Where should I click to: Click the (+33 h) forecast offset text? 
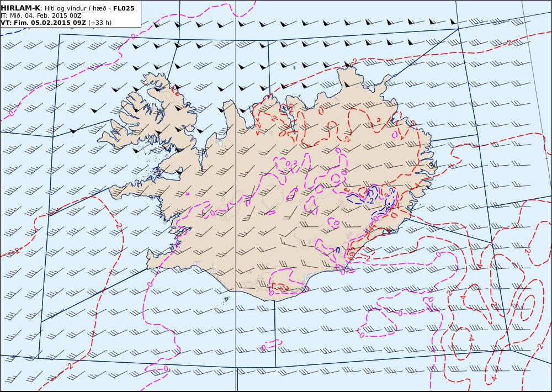pos(99,23)
